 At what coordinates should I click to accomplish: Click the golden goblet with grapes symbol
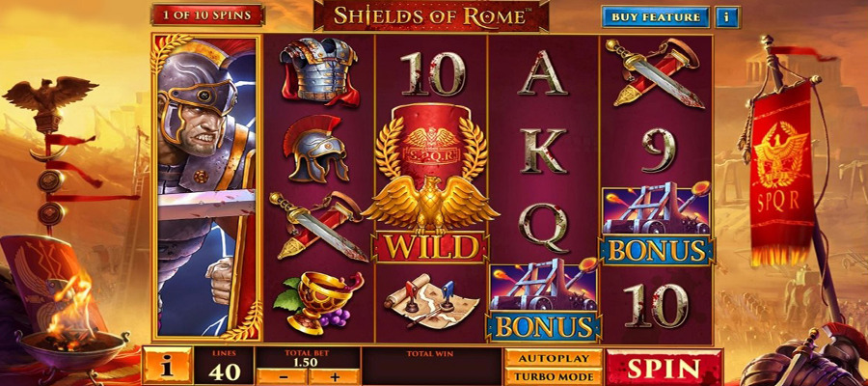tap(318, 302)
